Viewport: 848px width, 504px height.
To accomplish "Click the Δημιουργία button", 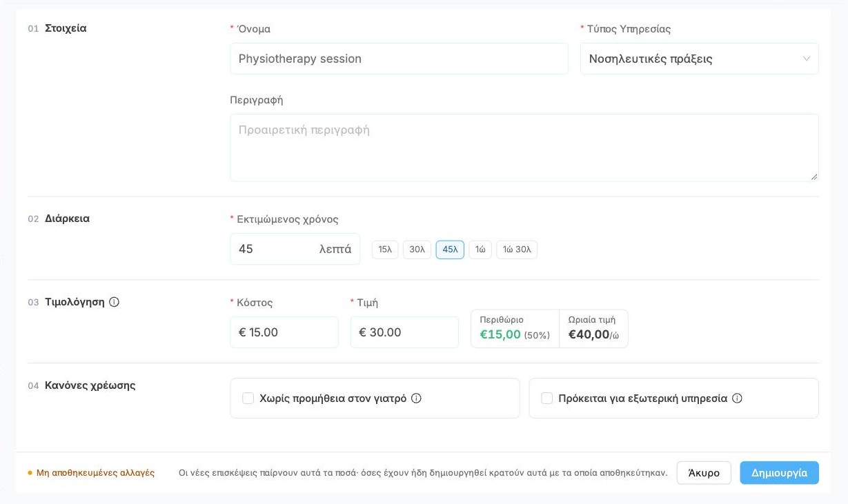I will point(780,473).
